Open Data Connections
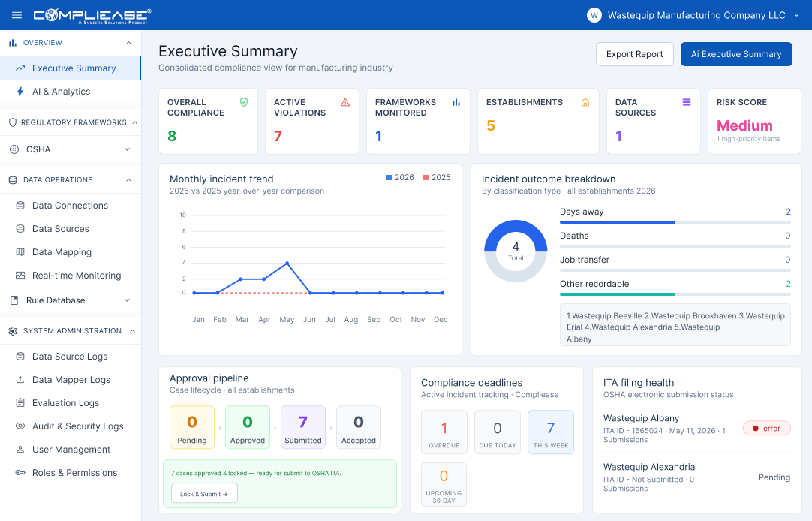This screenshot has width=812, height=521. tap(70, 206)
